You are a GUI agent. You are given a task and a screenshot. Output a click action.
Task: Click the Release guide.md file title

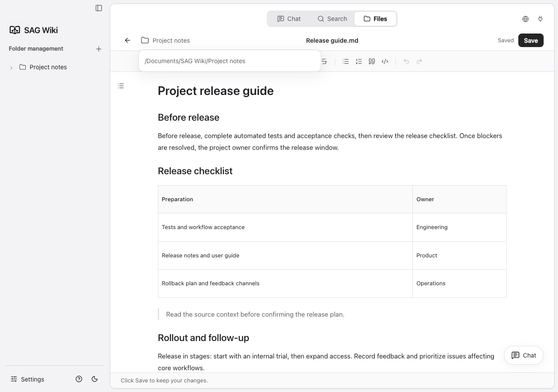[332, 41]
